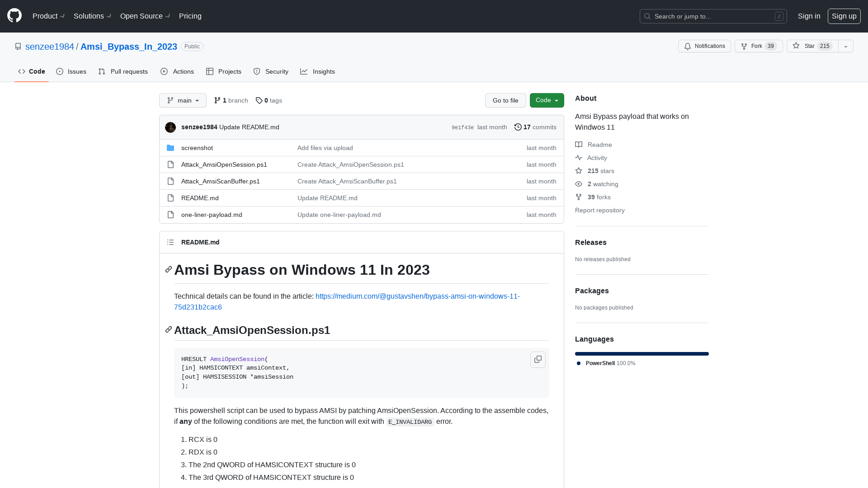Click the file icon for Attack_AmsiScanBuffer.ps1
This screenshot has width=868, height=488.
tap(170, 181)
